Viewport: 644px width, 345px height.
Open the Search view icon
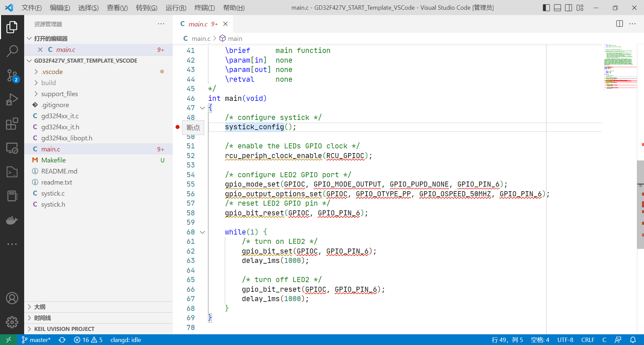click(12, 51)
